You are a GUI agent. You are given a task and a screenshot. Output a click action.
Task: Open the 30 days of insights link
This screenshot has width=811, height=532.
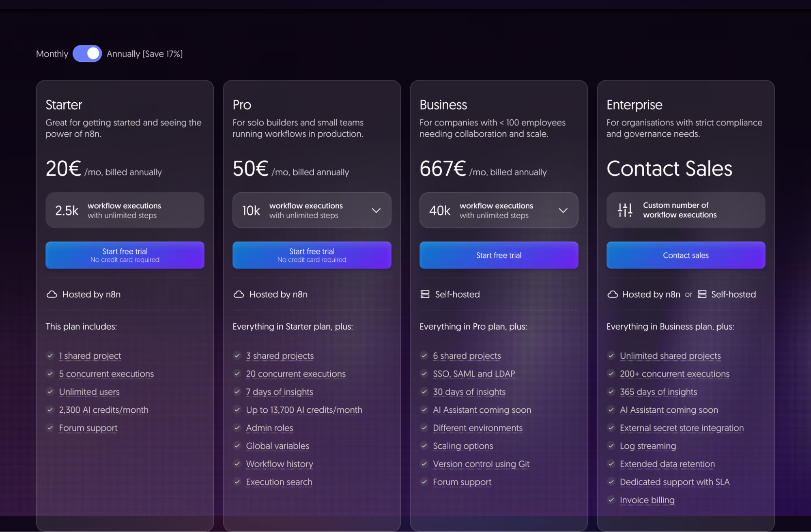coord(469,392)
